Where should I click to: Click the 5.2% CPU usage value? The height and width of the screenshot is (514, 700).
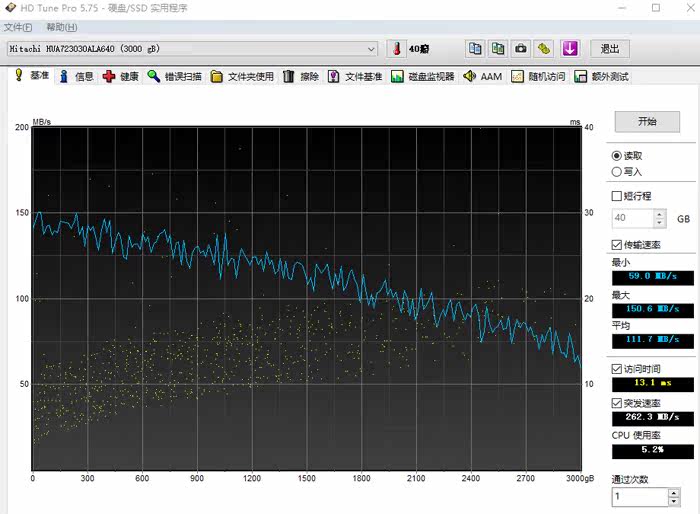653,451
